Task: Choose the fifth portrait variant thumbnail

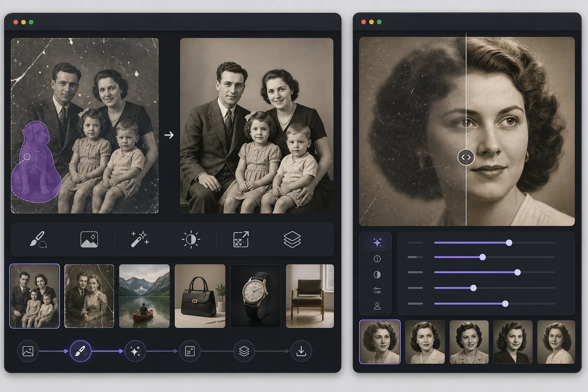Action: [556, 342]
